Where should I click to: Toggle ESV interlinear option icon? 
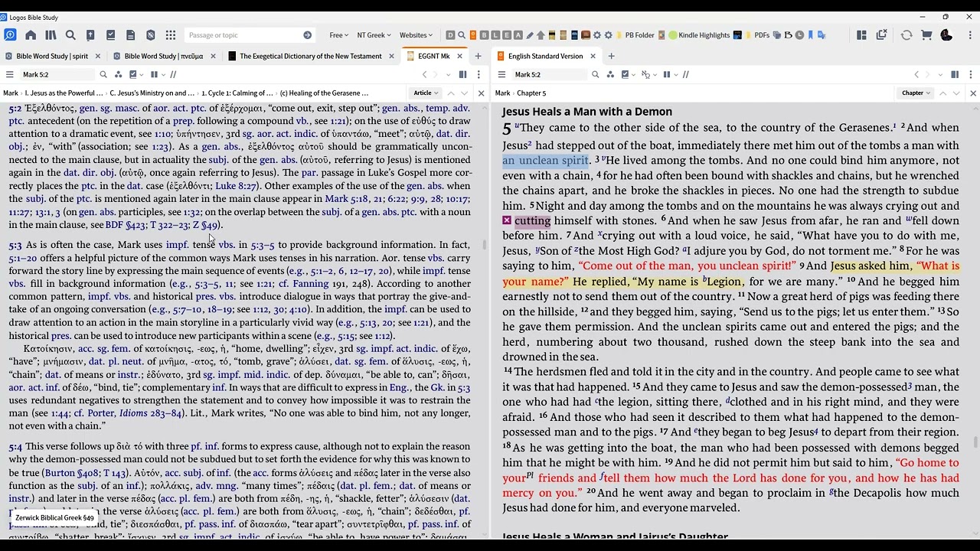click(645, 74)
